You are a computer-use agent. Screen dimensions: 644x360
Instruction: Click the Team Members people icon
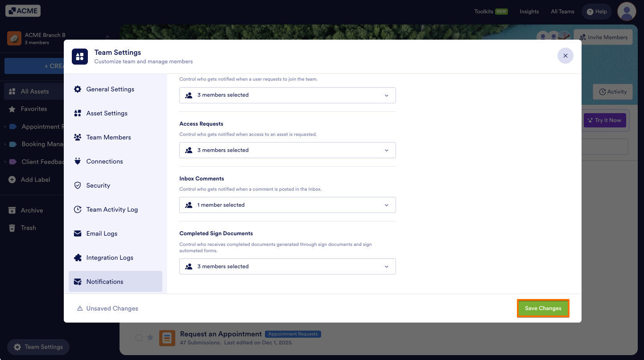78,137
